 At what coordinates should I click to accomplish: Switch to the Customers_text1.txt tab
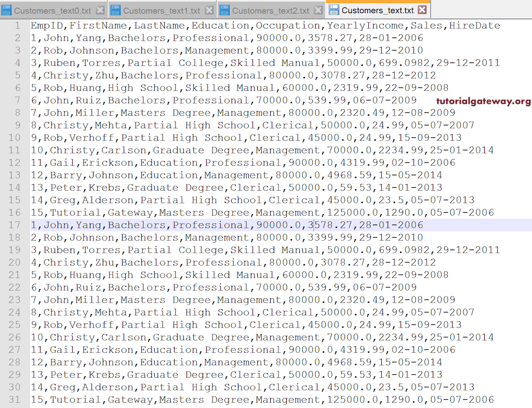click(162, 11)
